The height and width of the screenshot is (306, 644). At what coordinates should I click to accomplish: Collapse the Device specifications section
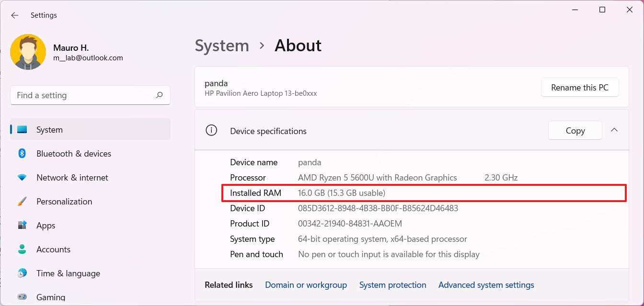click(614, 130)
